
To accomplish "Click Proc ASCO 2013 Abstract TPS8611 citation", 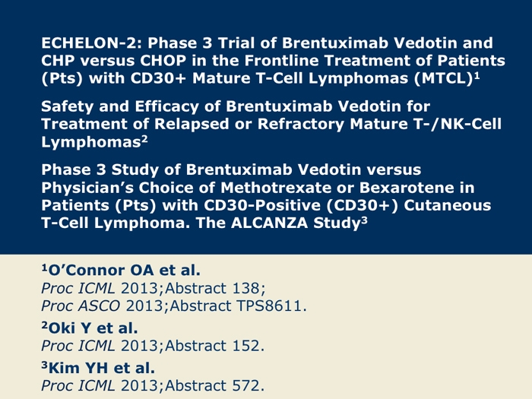I will coord(174,306).
